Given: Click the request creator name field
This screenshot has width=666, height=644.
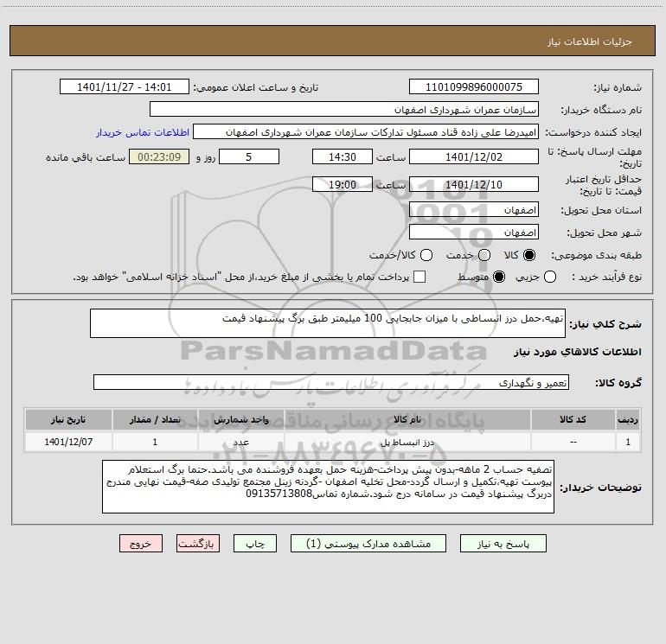Looking at the screenshot, I should [x=366, y=131].
